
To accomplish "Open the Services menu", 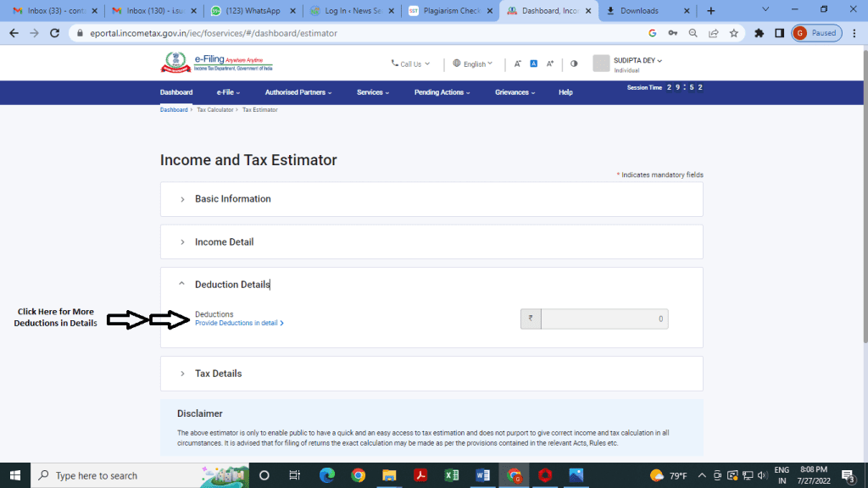I will [373, 92].
